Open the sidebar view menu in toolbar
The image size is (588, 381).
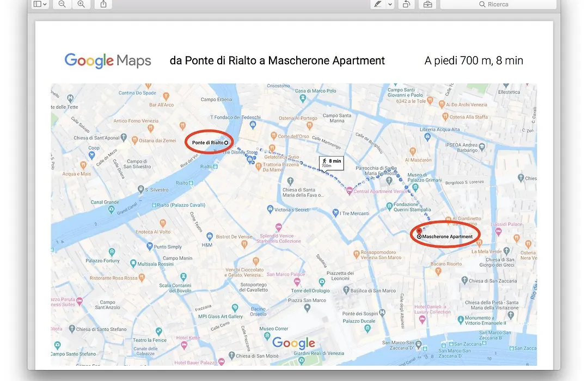click(x=40, y=4)
